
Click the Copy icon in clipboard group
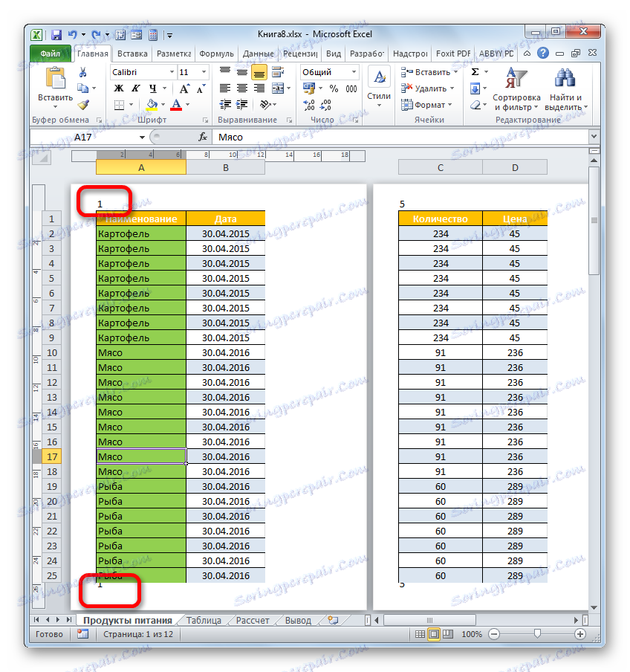click(x=82, y=88)
